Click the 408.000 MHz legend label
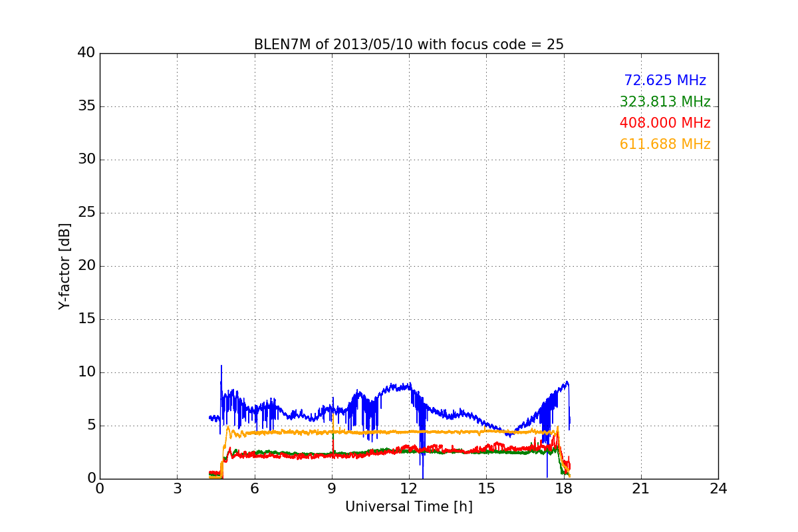 click(x=665, y=123)
